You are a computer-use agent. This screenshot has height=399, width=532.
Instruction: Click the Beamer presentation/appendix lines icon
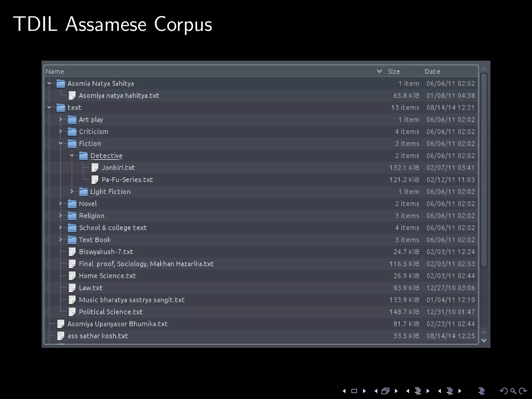(x=481, y=391)
